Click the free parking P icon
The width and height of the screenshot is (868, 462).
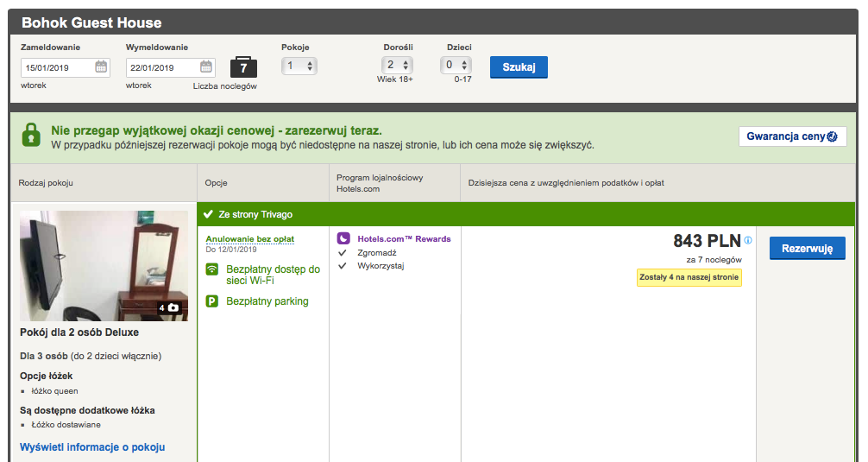212,301
